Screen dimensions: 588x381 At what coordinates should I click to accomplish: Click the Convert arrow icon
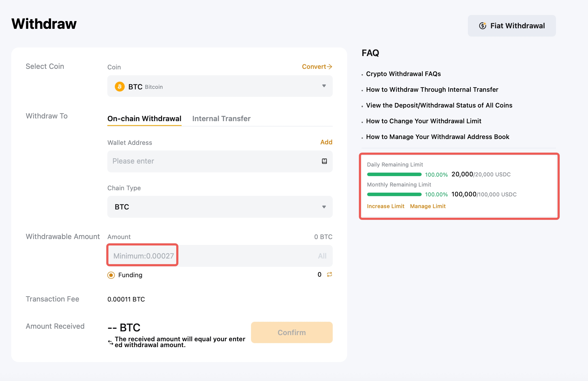pyautogui.click(x=330, y=67)
